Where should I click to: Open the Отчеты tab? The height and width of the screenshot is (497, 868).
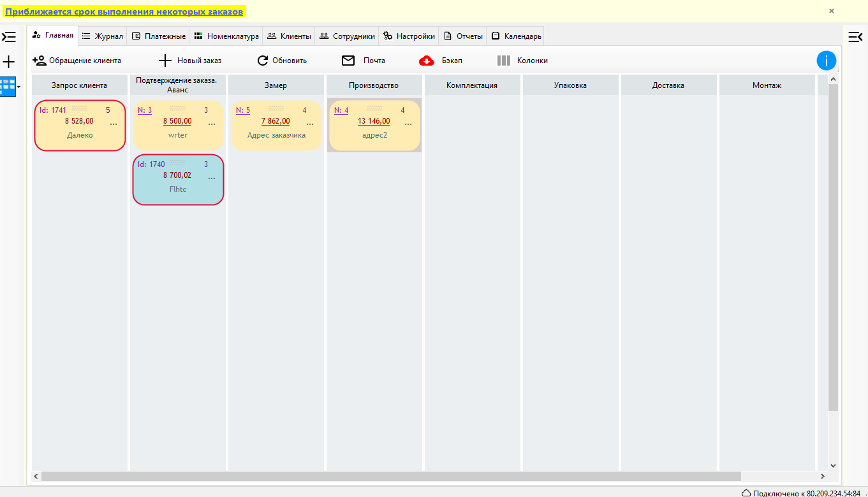[x=463, y=36]
